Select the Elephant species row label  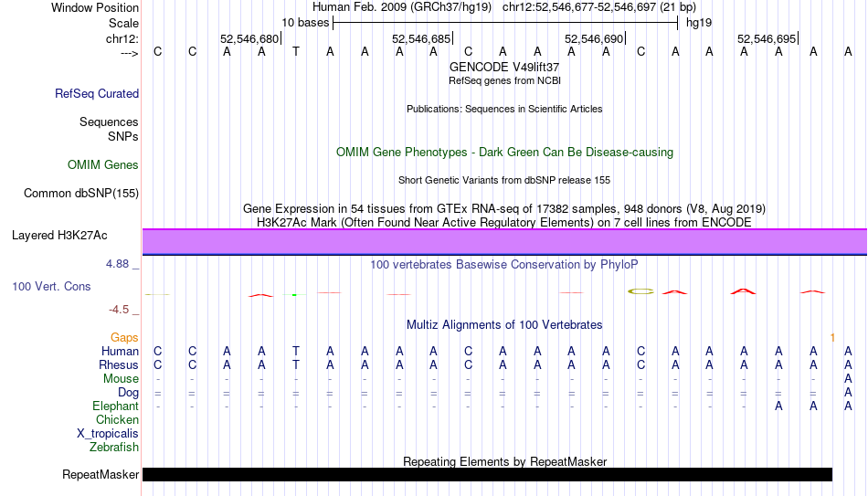(115, 406)
